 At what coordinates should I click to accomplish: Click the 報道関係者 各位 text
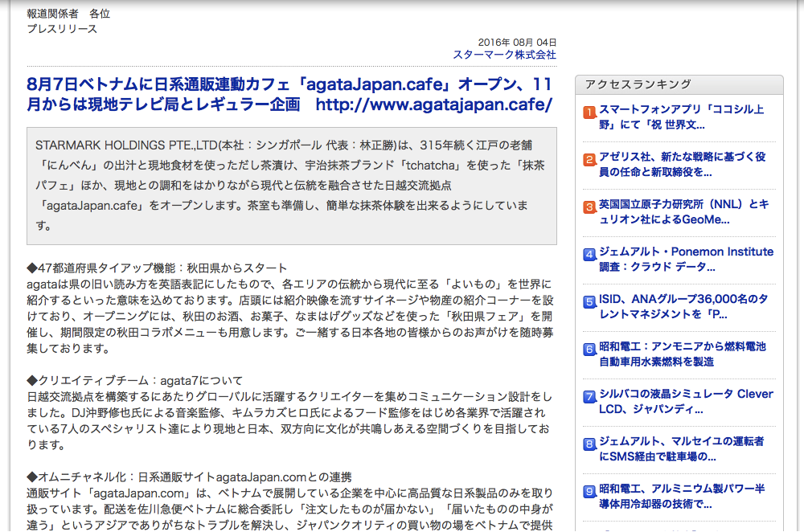(68, 14)
